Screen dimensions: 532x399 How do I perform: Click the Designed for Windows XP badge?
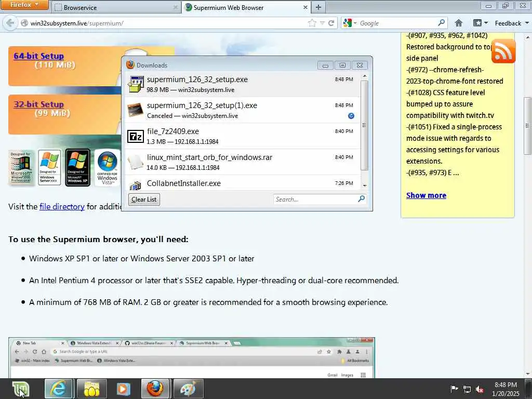click(78, 168)
